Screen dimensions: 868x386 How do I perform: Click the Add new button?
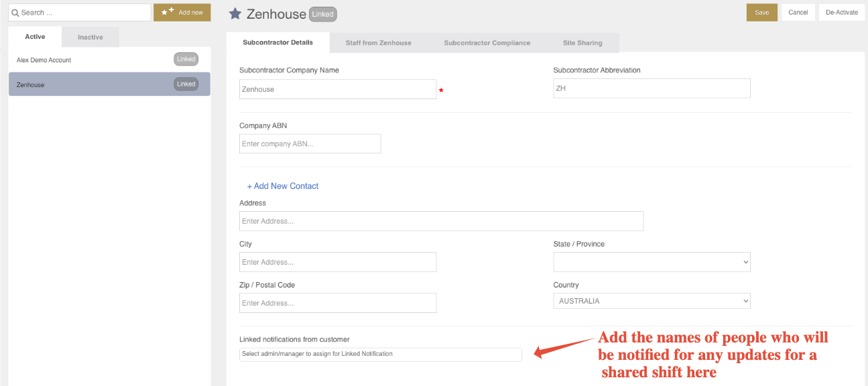tap(182, 12)
